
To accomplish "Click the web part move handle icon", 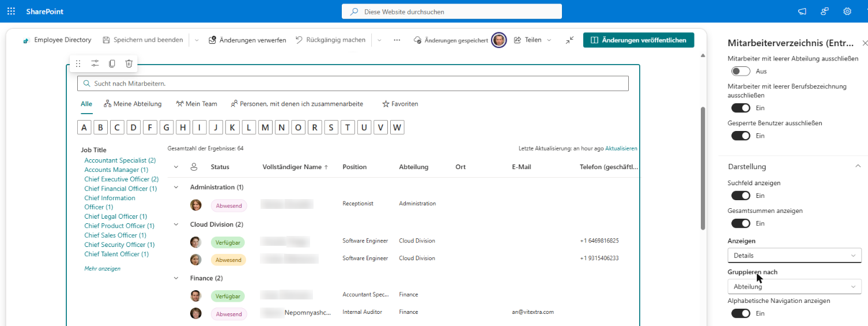I will click(x=78, y=63).
